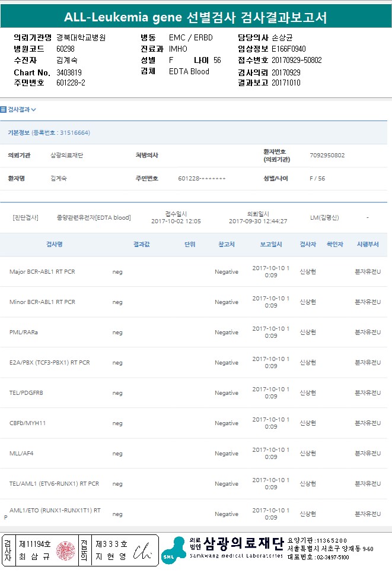This screenshot has width=392, height=573.
Task: Select the Minor BCR-ABL1 RT PCR test name
Action: click(42, 302)
